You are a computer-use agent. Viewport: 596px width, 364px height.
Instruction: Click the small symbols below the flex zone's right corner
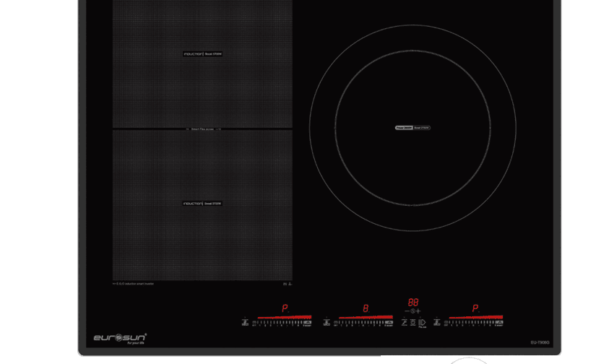coord(288,283)
